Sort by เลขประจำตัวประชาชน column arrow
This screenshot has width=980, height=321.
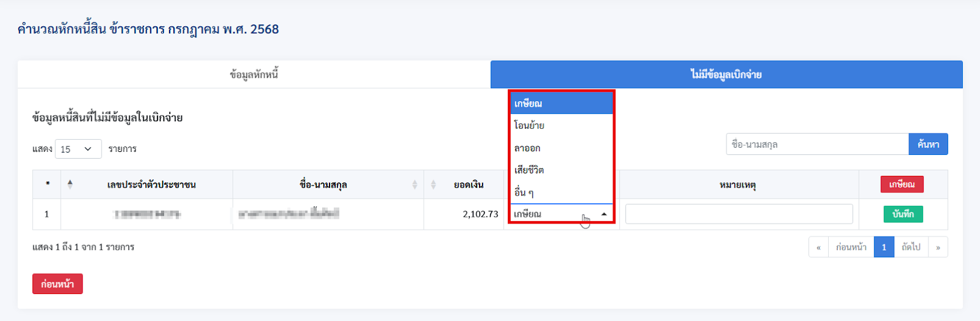click(x=70, y=184)
